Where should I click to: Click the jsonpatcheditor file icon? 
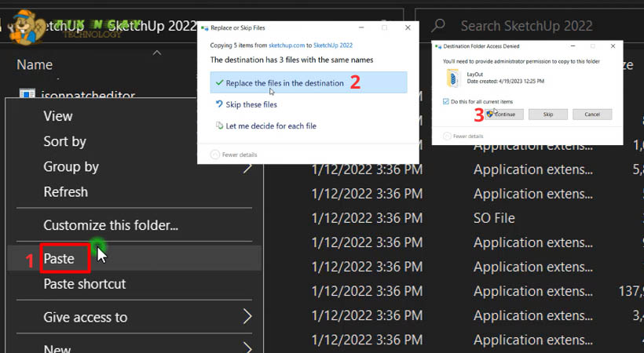(27, 96)
